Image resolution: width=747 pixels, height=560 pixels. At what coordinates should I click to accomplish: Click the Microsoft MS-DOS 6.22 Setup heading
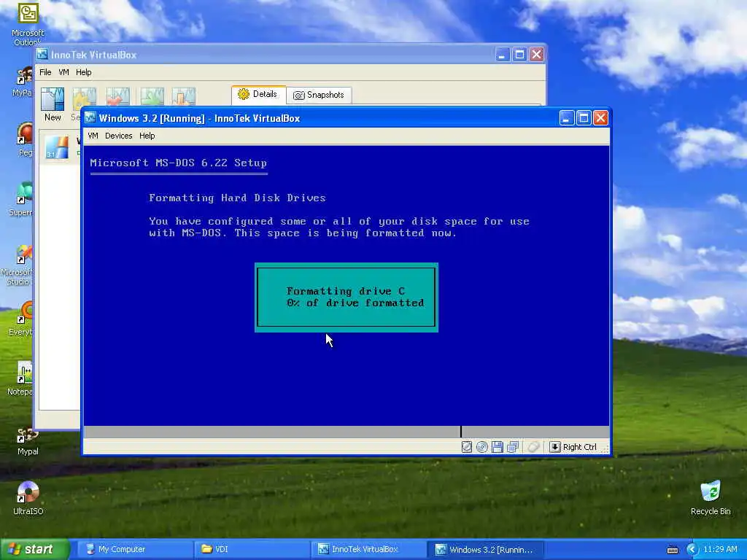(178, 163)
